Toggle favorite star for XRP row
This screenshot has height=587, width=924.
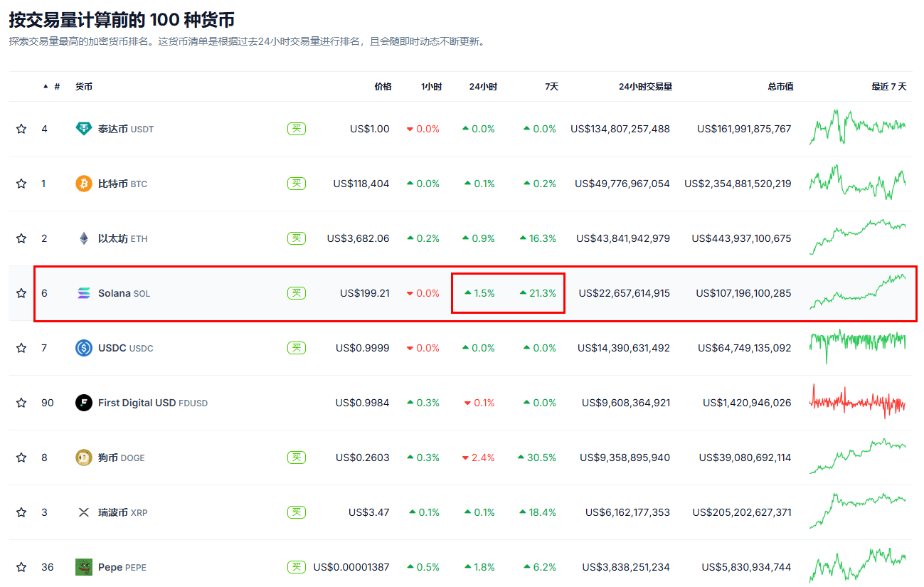coord(21,512)
